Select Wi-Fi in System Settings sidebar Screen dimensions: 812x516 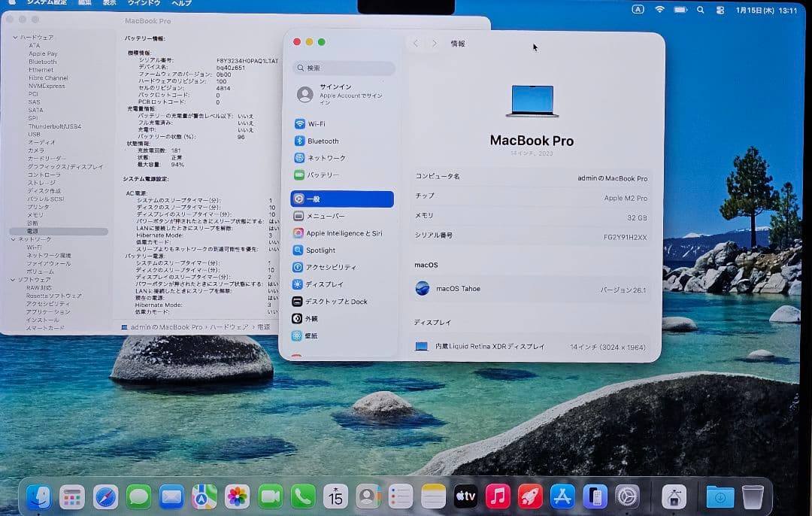[x=319, y=123]
